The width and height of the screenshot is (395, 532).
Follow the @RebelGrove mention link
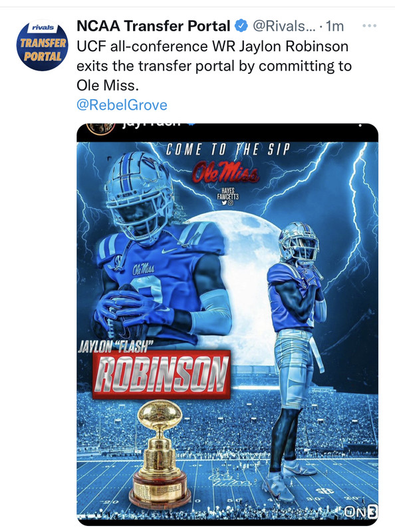122,105
